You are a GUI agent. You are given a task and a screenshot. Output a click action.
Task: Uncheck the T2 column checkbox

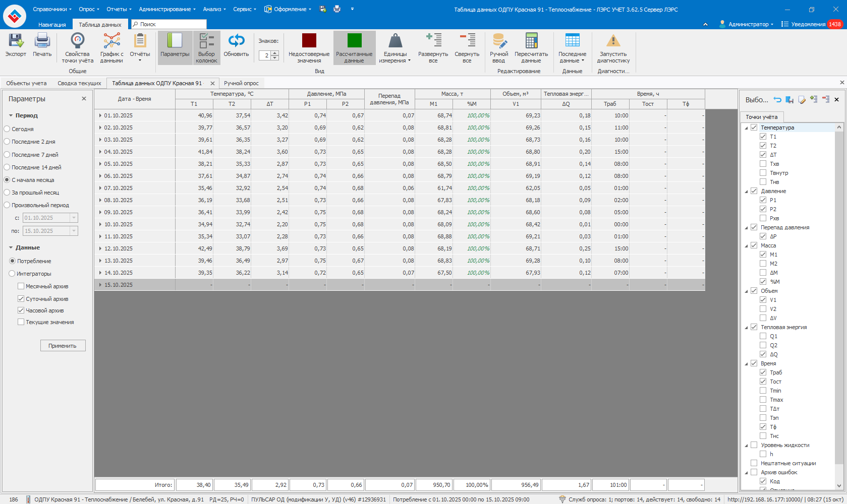point(763,146)
